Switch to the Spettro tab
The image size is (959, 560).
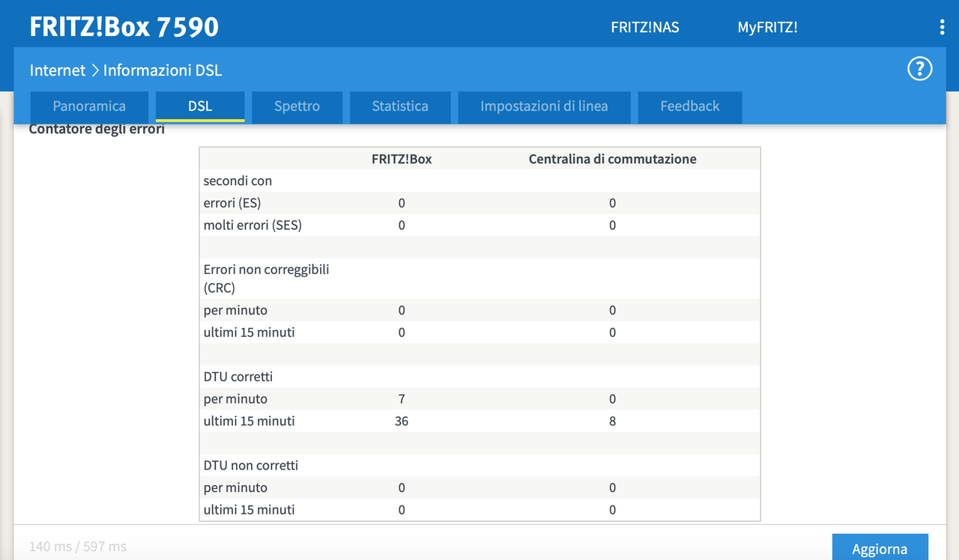pyautogui.click(x=297, y=106)
